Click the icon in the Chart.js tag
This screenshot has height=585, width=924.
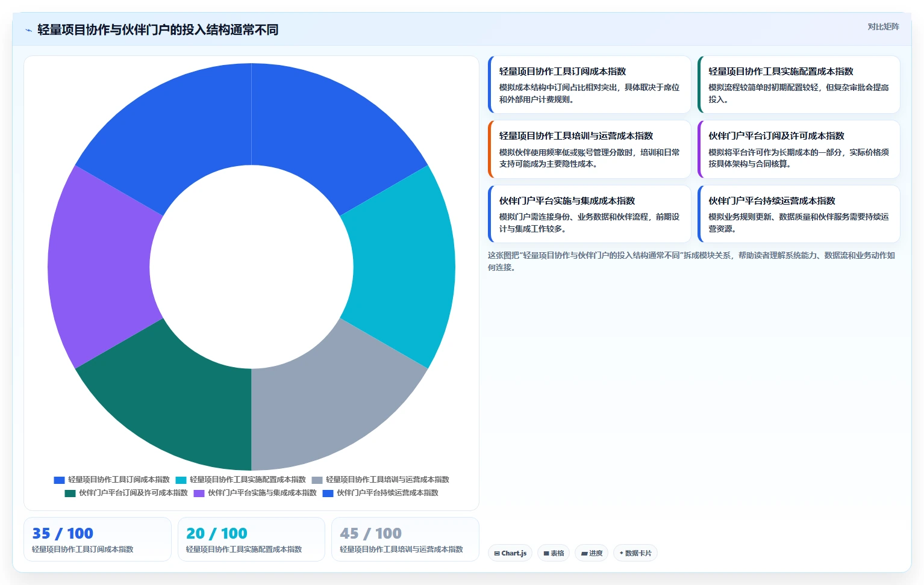(497, 553)
